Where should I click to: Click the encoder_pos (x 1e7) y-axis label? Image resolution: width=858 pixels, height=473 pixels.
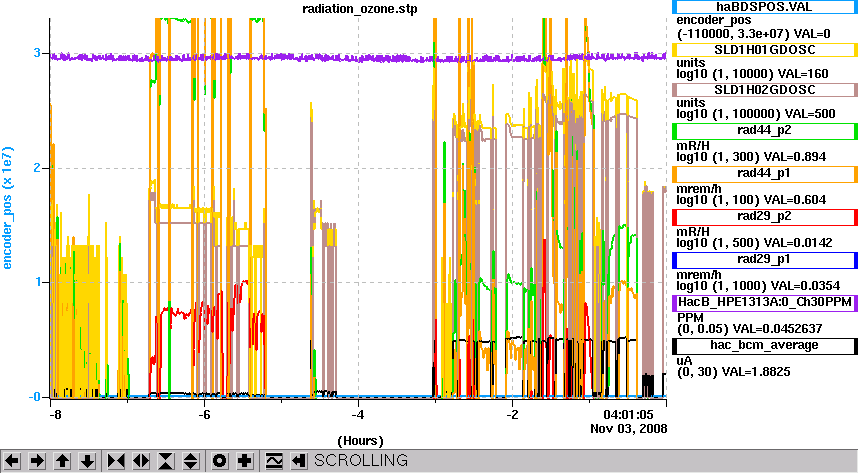click(7, 208)
